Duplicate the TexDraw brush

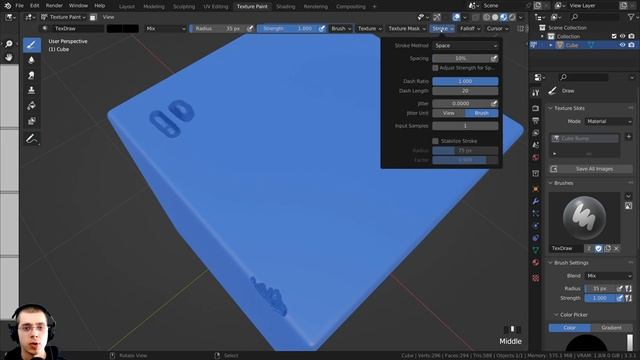coord(607,248)
